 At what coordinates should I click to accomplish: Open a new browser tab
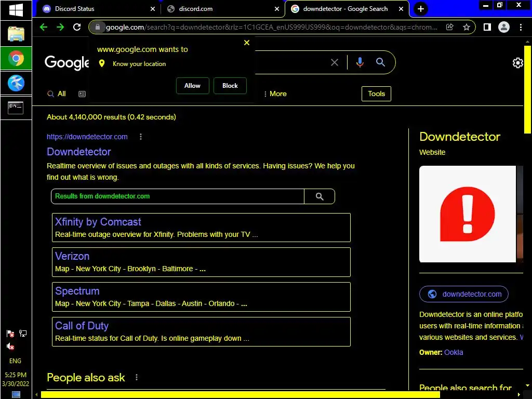tap(421, 9)
